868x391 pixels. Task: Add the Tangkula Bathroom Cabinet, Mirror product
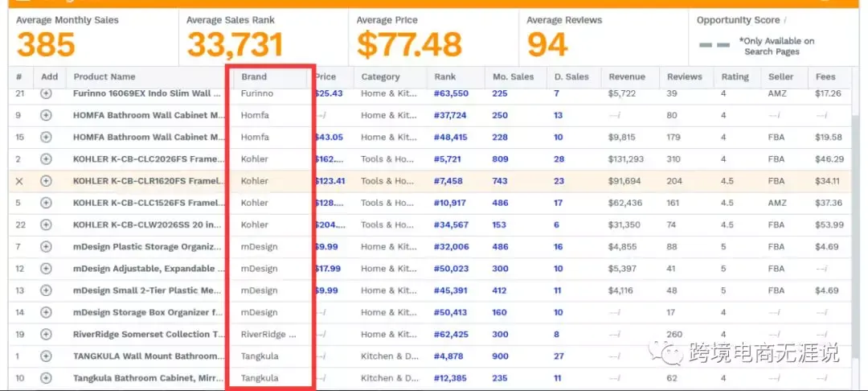pyautogui.click(x=46, y=378)
